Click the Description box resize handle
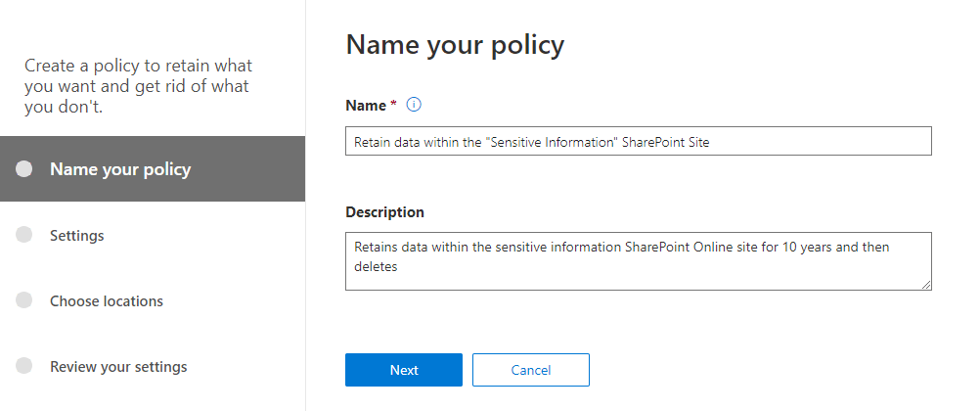 [x=925, y=285]
